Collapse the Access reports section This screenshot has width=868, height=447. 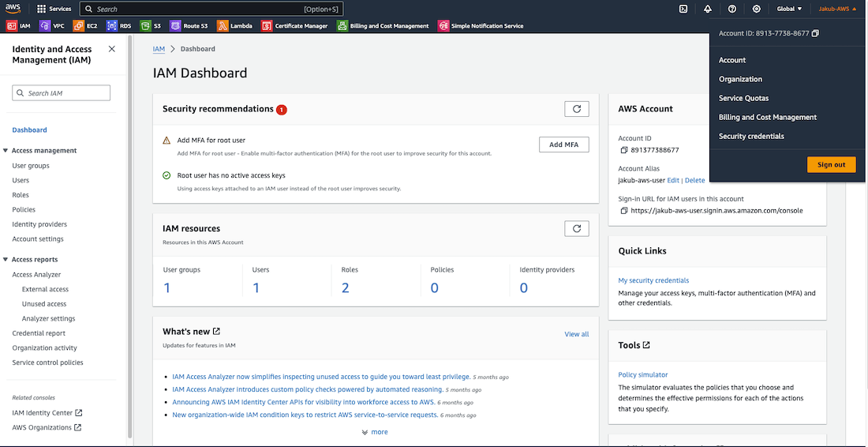point(6,260)
